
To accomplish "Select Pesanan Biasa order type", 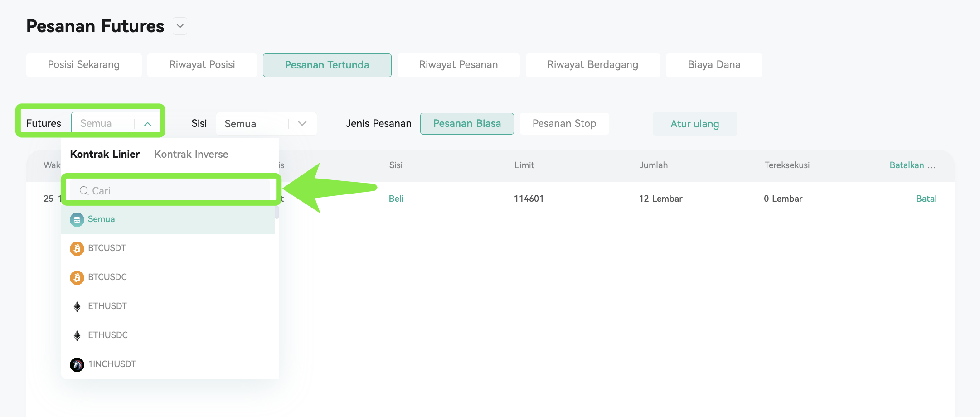I will (467, 124).
